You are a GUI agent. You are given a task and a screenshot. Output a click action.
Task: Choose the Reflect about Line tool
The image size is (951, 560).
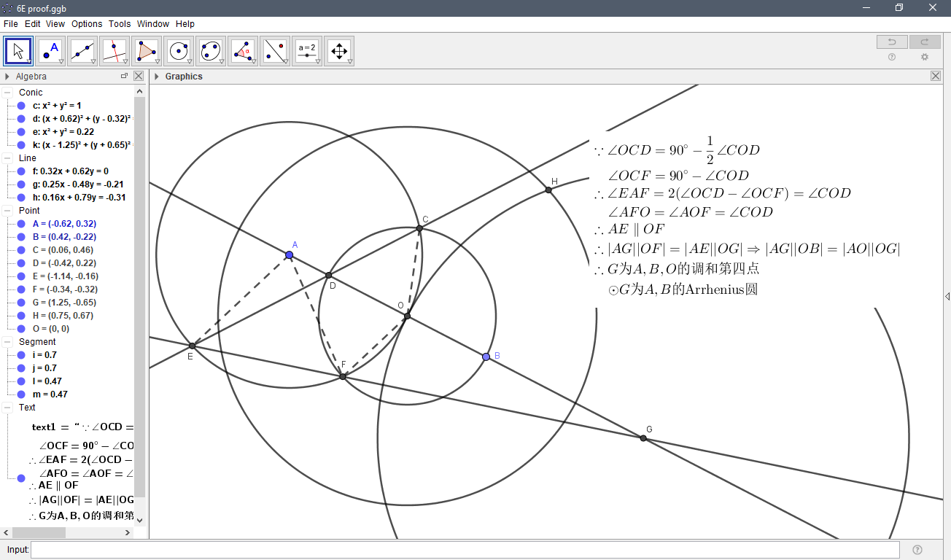(274, 51)
